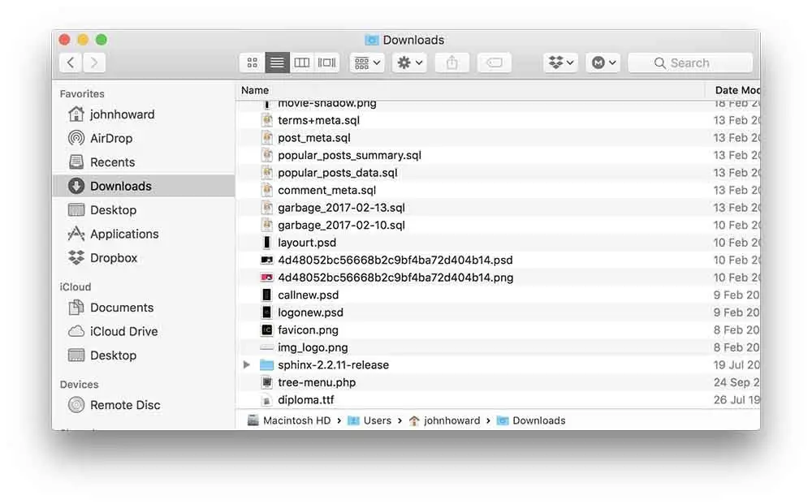Viewport: 812px width, 504px height.
Task: Click johnhoward in the path bar
Action: pyautogui.click(x=444, y=420)
